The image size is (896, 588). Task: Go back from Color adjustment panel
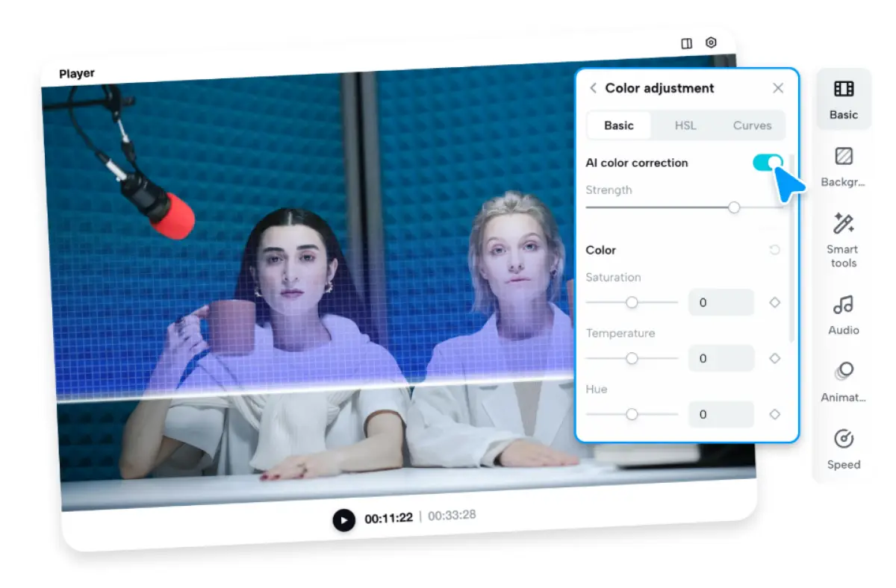[594, 88]
